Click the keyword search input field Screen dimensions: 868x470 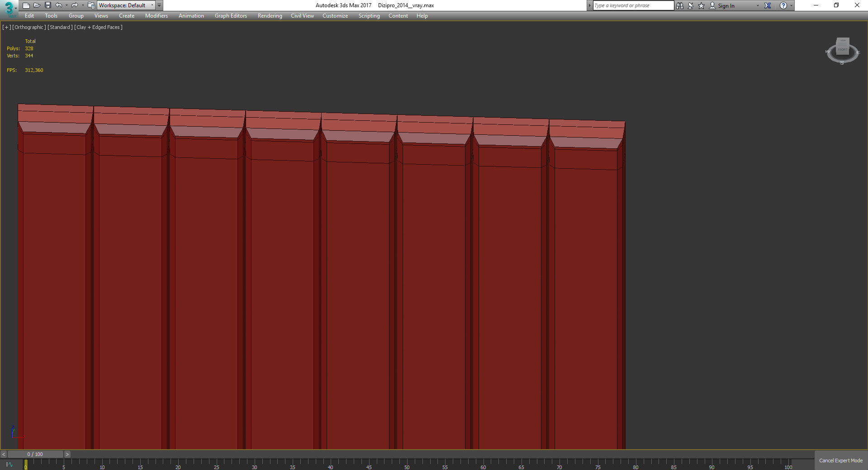click(633, 5)
